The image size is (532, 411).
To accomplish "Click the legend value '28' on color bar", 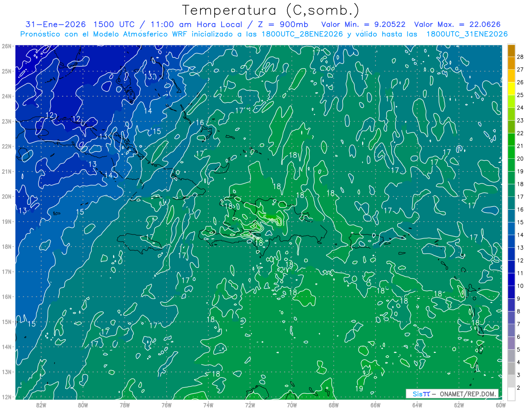I will point(520,57).
